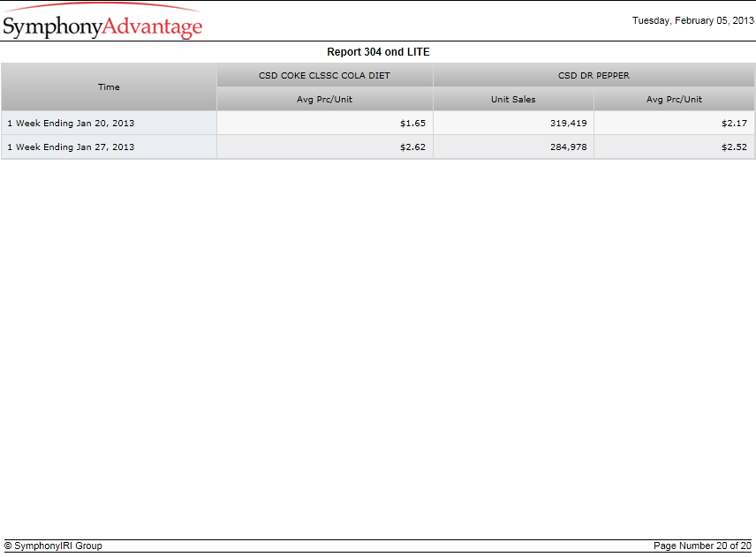Click Avg Prc/Unit under CSD DR PEPPER
Image resolution: width=756 pixels, height=557 pixels.
(674, 99)
